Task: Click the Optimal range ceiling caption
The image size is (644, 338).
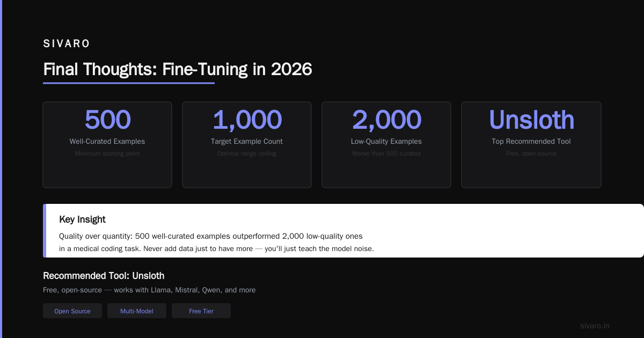Action: pyautogui.click(x=247, y=153)
